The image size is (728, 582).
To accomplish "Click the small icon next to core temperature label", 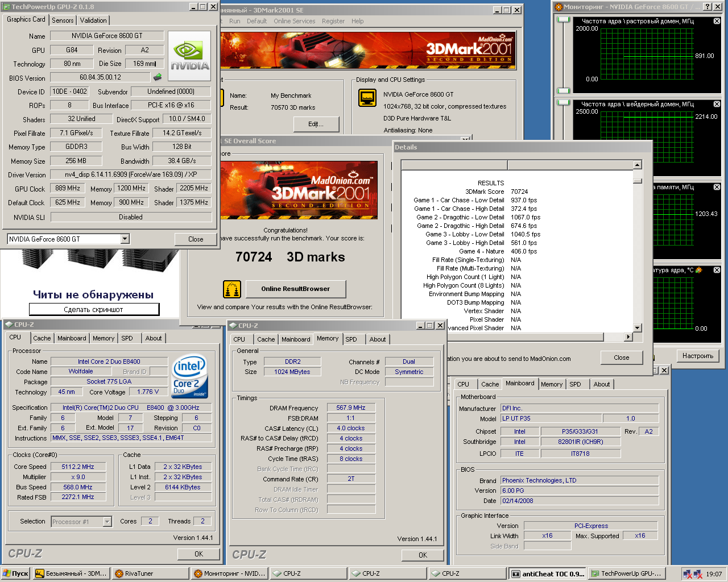I will coord(699,270).
